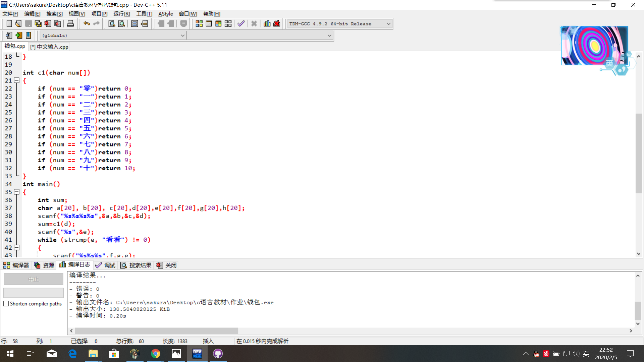Click the 关闭 close panel button
644x362 pixels.
(x=167, y=265)
